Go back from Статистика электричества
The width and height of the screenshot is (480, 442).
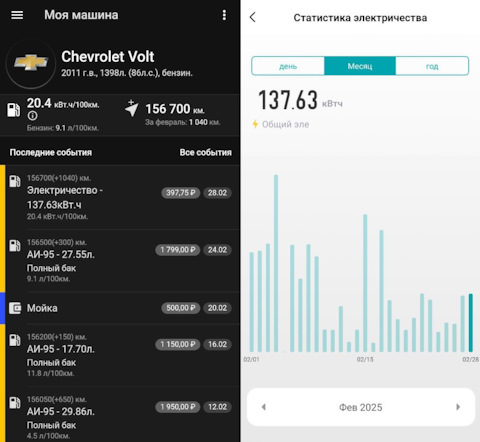[x=253, y=17]
